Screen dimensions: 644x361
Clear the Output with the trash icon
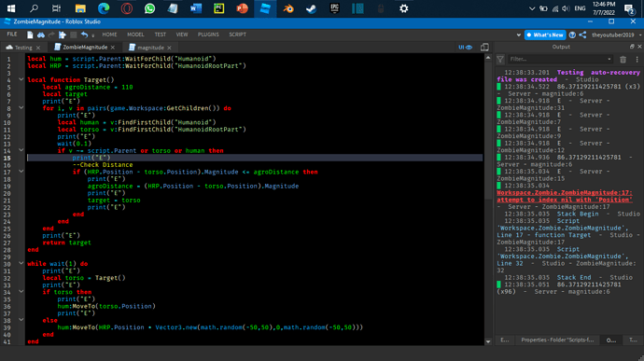(x=623, y=60)
